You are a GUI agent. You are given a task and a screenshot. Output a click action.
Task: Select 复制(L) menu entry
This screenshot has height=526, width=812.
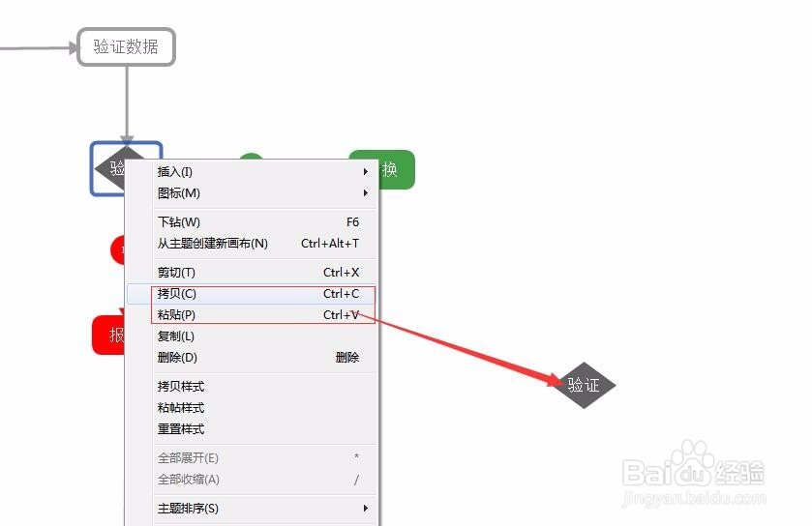pyautogui.click(x=252, y=336)
